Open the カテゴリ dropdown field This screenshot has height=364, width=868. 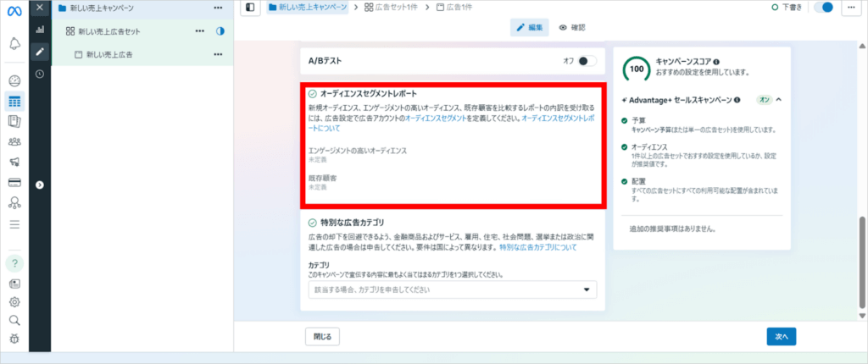453,290
